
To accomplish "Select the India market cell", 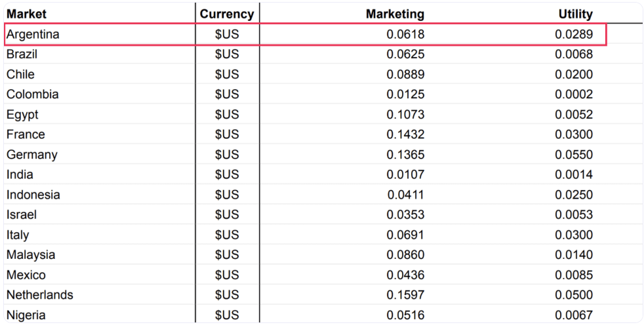I will click(x=20, y=174).
